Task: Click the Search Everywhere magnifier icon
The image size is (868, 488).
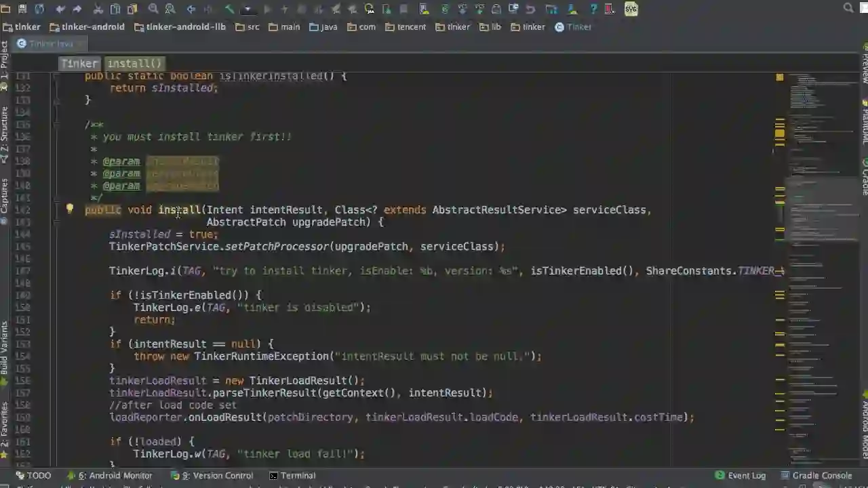Action: pos(848,8)
